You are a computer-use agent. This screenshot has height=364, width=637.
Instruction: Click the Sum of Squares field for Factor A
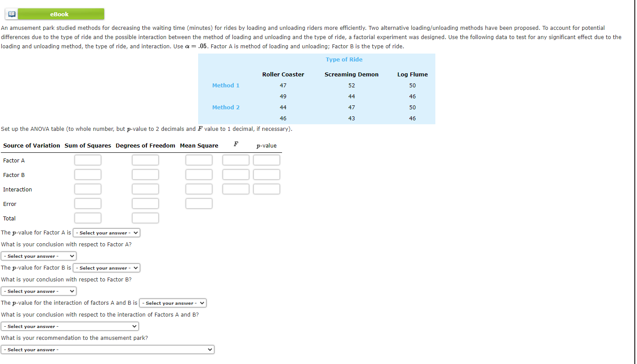tap(88, 160)
